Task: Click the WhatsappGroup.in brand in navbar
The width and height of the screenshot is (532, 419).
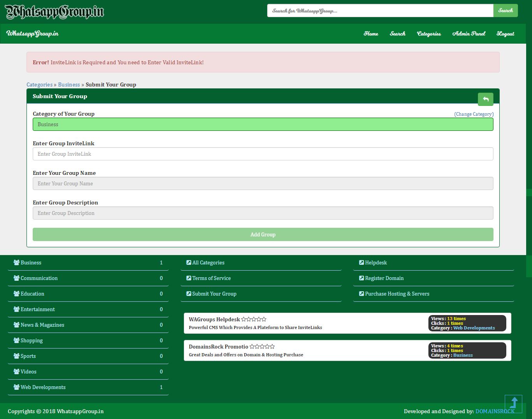Action: coord(32,33)
